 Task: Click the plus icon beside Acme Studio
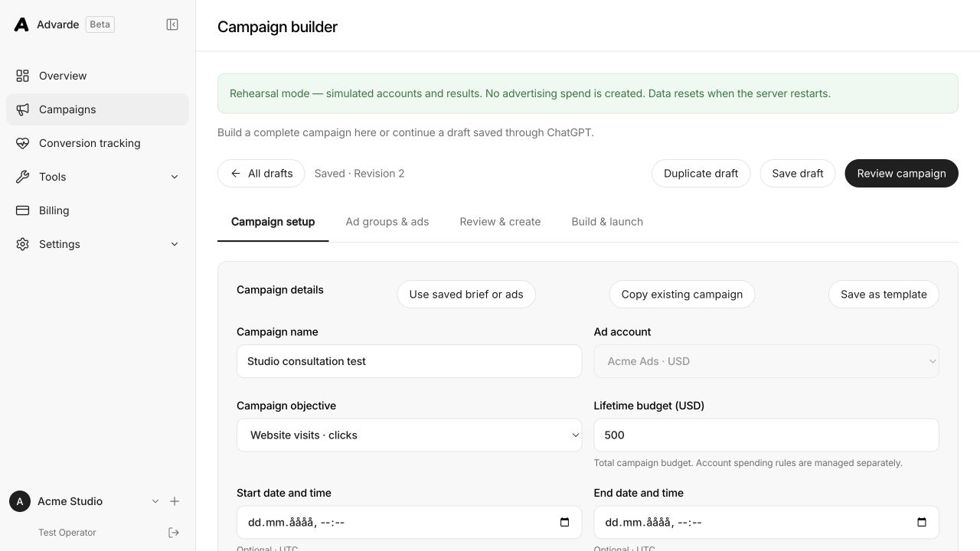click(175, 501)
